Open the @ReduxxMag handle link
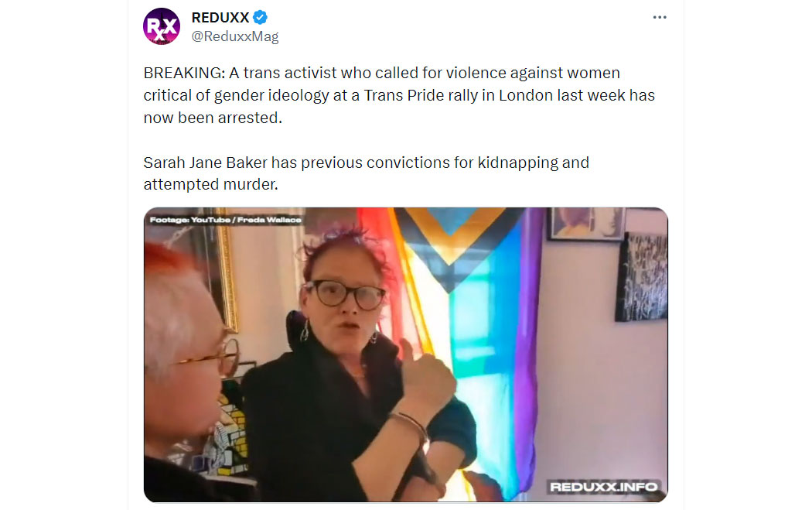The height and width of the screenshot is (510, 812). (235, 36)
